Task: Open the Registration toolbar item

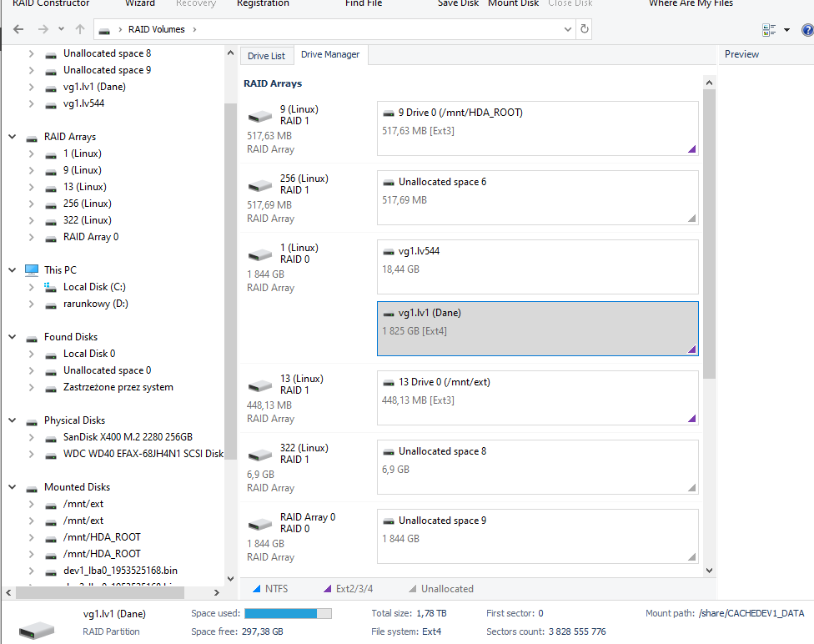Action: (263, 3)
